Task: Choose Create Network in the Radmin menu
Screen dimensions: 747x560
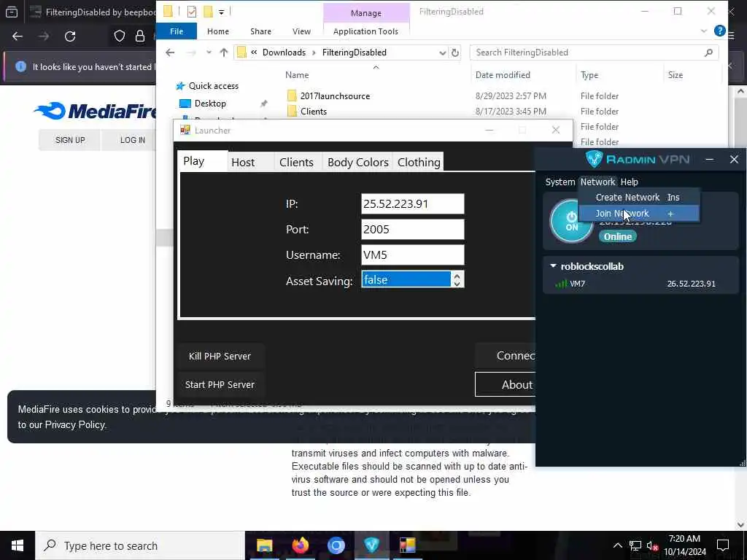Action: 639,197
